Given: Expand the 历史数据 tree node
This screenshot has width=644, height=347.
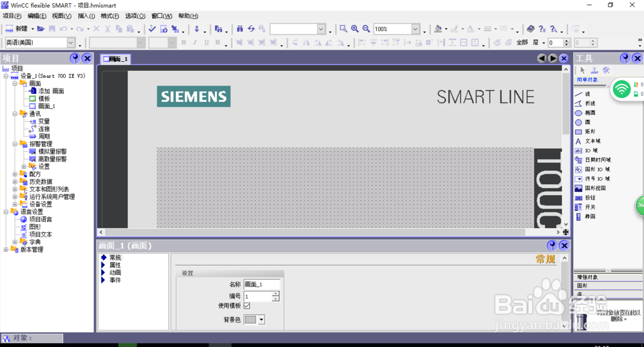Looking at the screenshot, I should pyautogui.click(x=15, y=182).
